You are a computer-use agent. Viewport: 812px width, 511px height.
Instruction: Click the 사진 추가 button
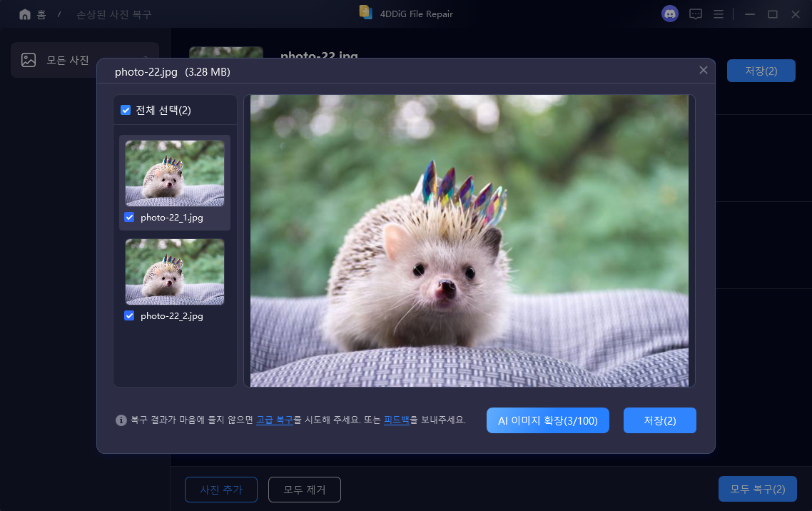point(221,490)
